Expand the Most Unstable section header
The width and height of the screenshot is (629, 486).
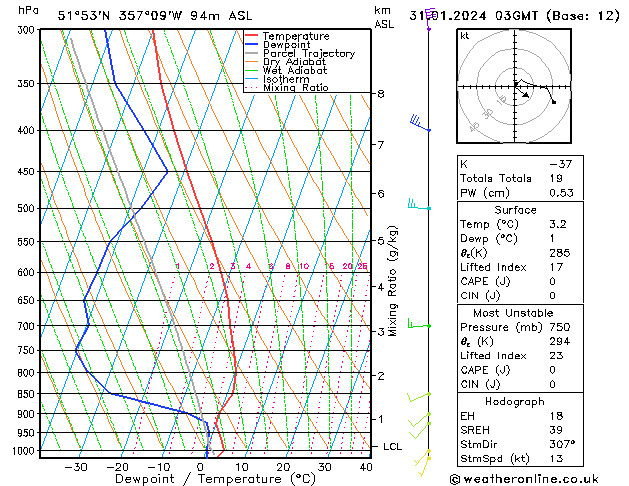[x=516, y=313]
